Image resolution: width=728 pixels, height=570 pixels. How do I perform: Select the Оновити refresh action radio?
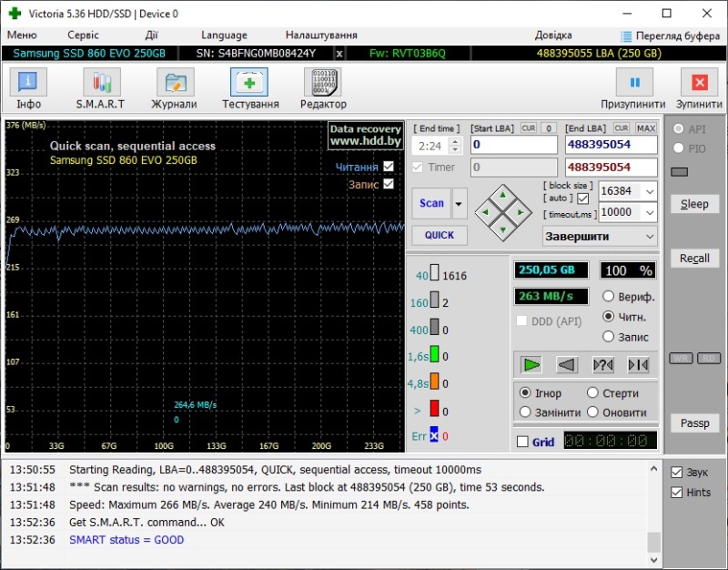592,412
